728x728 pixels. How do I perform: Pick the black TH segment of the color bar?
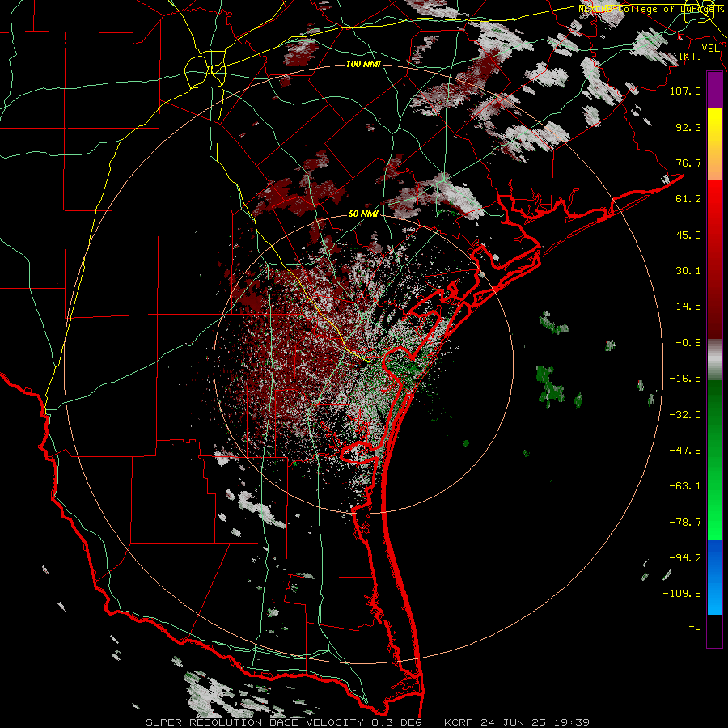(714, 630)
